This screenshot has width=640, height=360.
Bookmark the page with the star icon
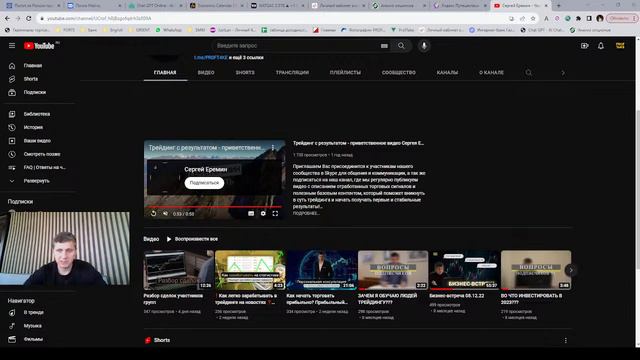[x=533, y=18]
